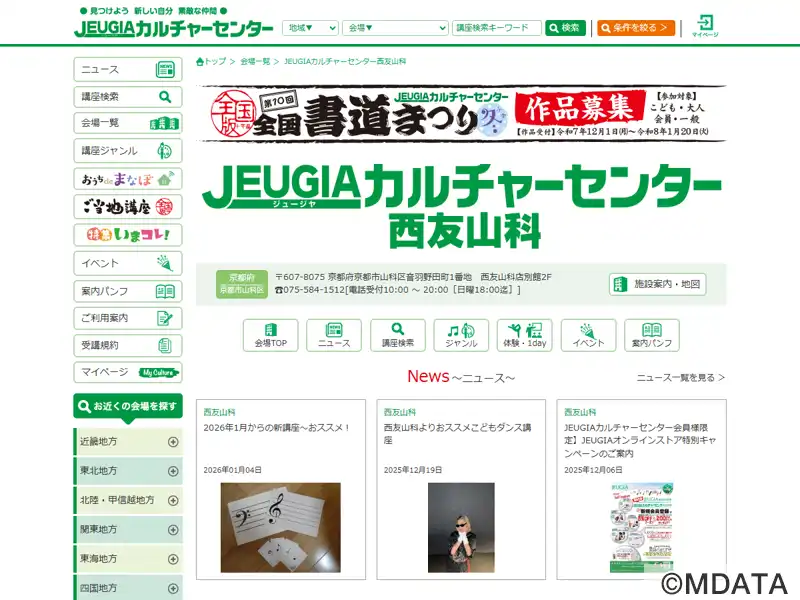The height and width of the screenshot is (600, 800).
Task: Click the campaign flyer thumbnail
Action: click(x=641, y=528)
